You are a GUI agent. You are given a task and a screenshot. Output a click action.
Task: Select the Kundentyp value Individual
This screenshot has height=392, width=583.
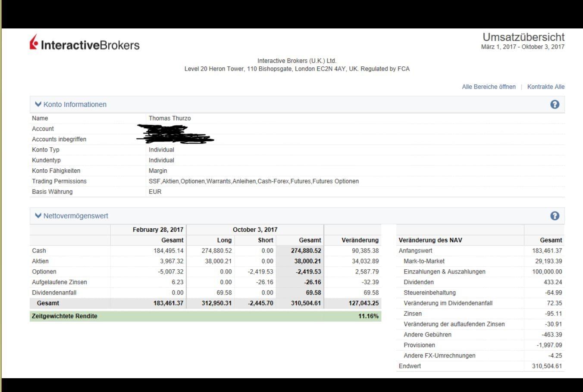161,160
